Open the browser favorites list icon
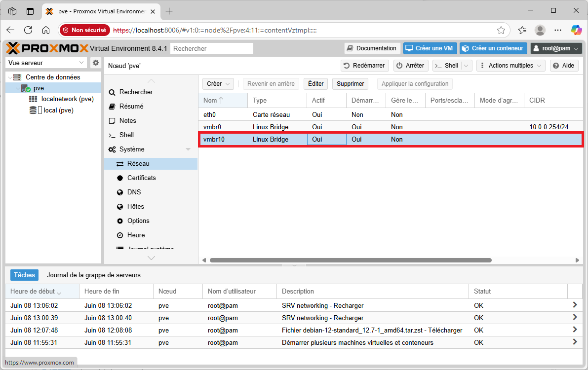This screenshot has height=370, width=588. 522,31
